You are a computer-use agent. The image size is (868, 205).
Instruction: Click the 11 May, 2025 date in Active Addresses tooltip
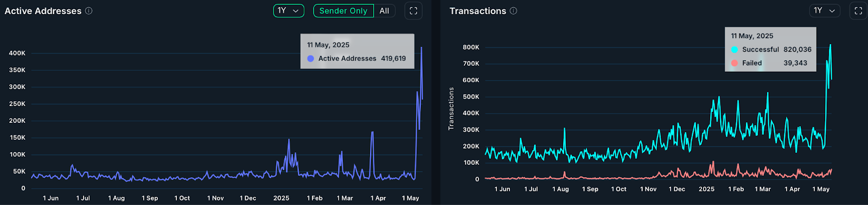point(328,45)
